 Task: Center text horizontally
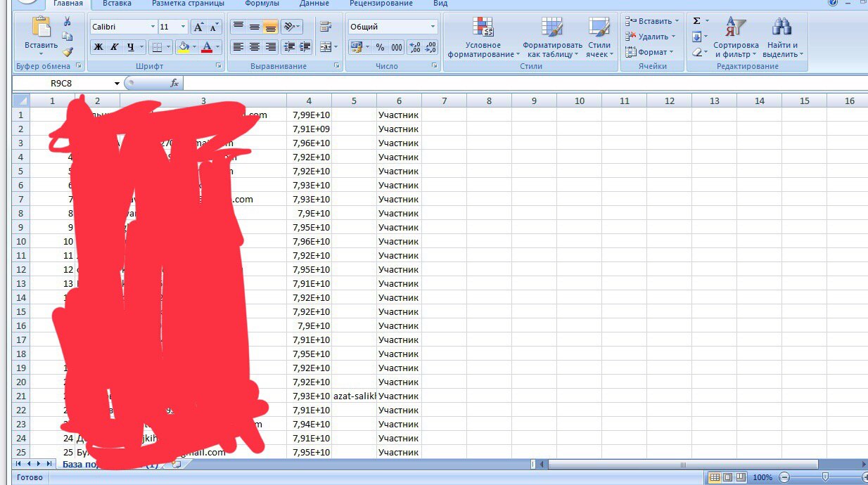pos(254,47)
